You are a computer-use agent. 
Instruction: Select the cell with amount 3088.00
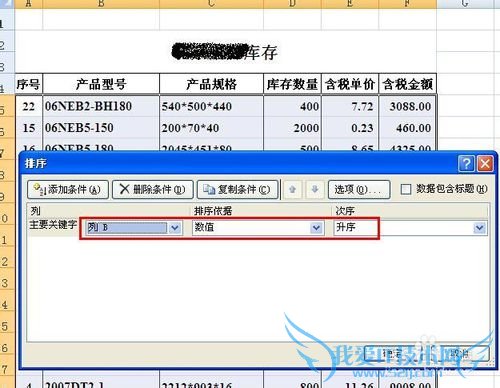coord(407,106)
